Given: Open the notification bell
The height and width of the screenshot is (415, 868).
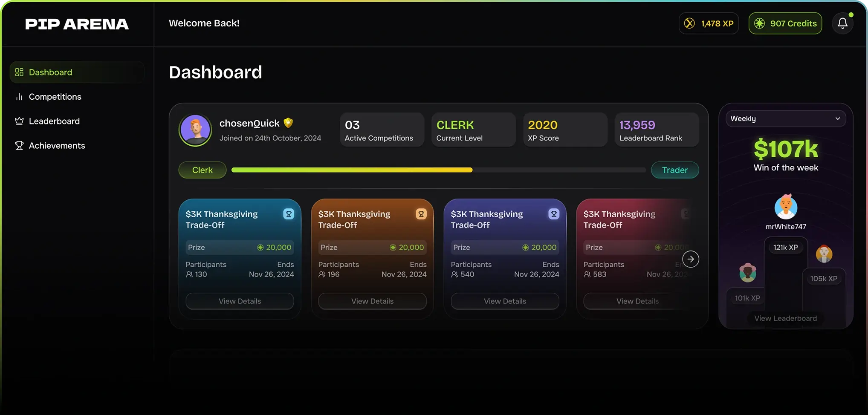Looking at the screenshot, I should [x=842, y=23].
